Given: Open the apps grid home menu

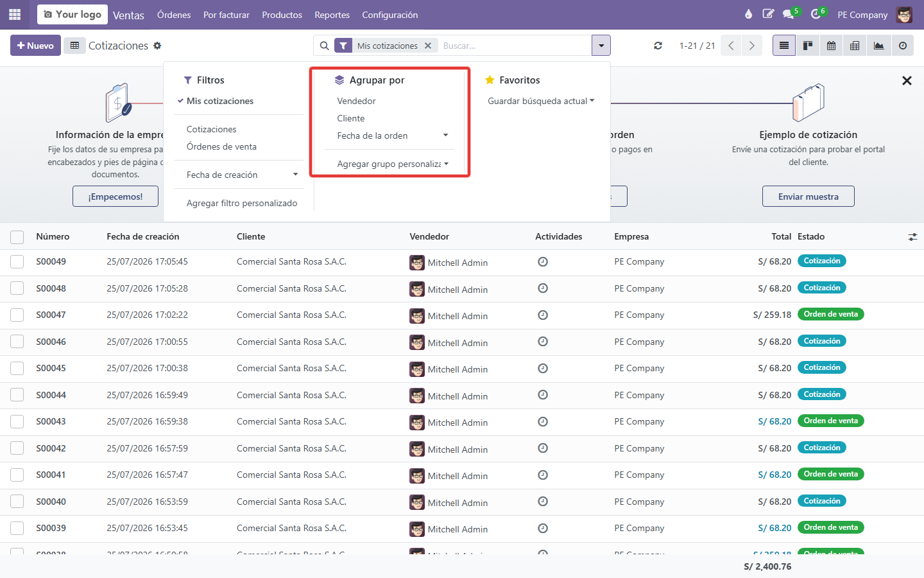Looking at the screenshot, I should (15, 14).
